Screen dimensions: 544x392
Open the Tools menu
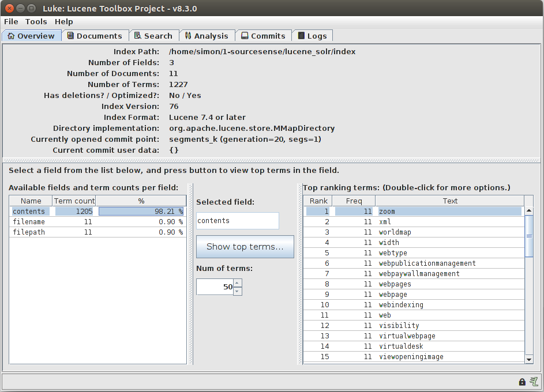click(x=36, y=21)
